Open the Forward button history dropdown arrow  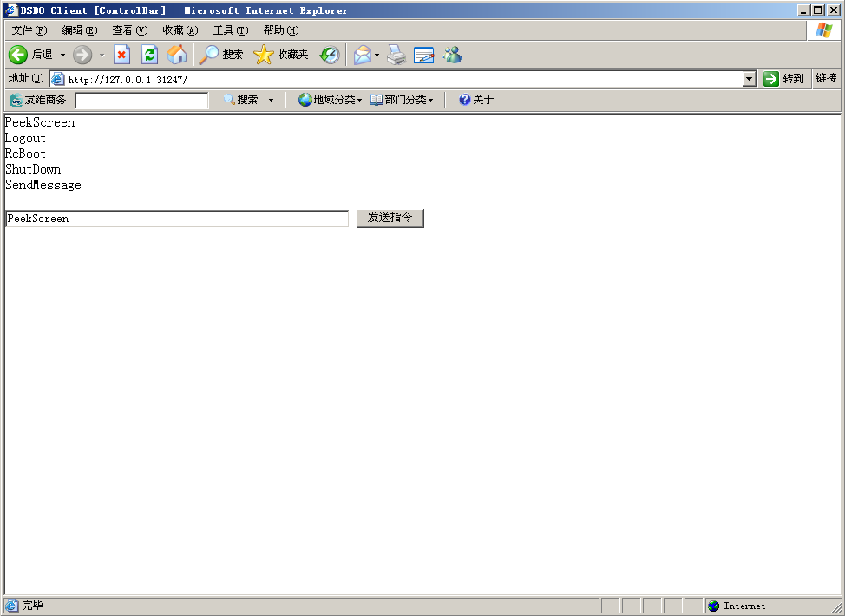click(x=102, y=55)
